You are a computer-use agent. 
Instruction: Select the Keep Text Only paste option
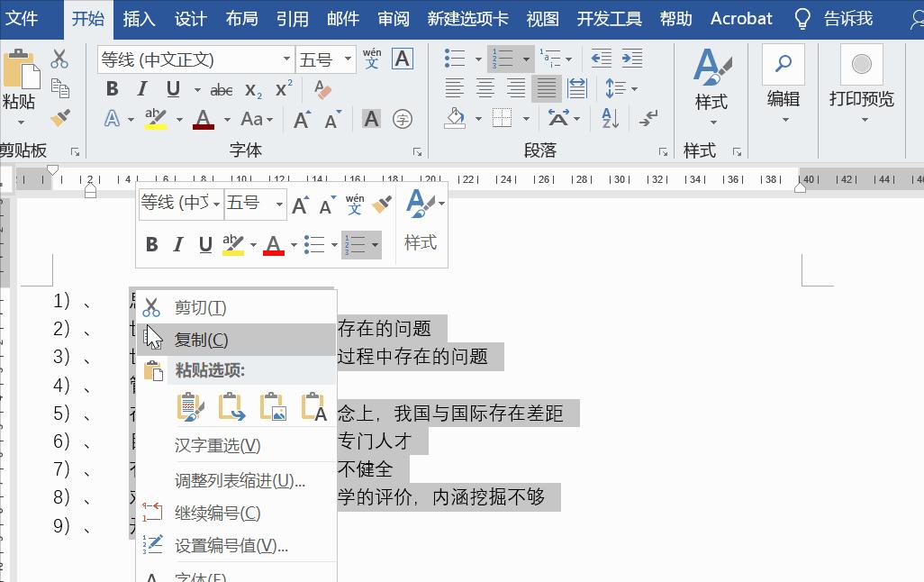[x=313, y=405]
